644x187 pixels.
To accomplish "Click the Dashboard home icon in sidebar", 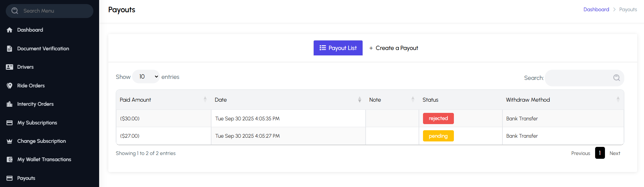I will point(10,30).
